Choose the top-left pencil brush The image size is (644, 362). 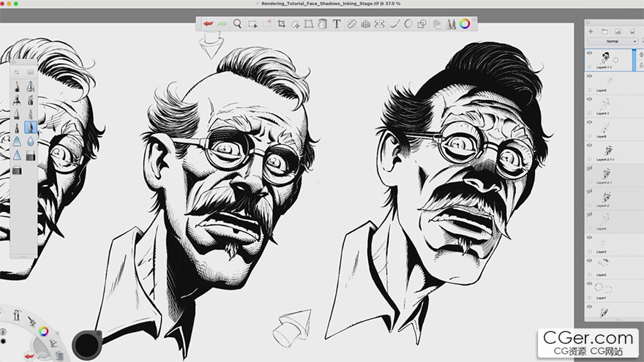pyautogui.click(x=17, y=86)
